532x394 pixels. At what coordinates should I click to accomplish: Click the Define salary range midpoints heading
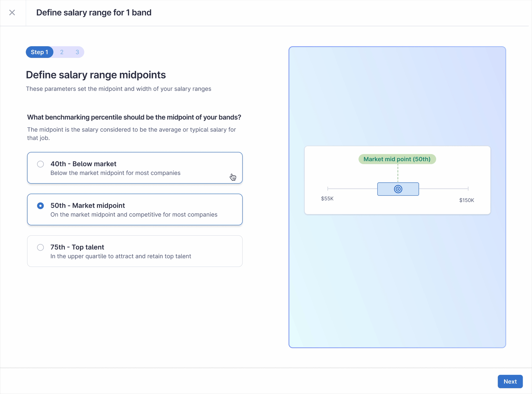click(96, 75)
